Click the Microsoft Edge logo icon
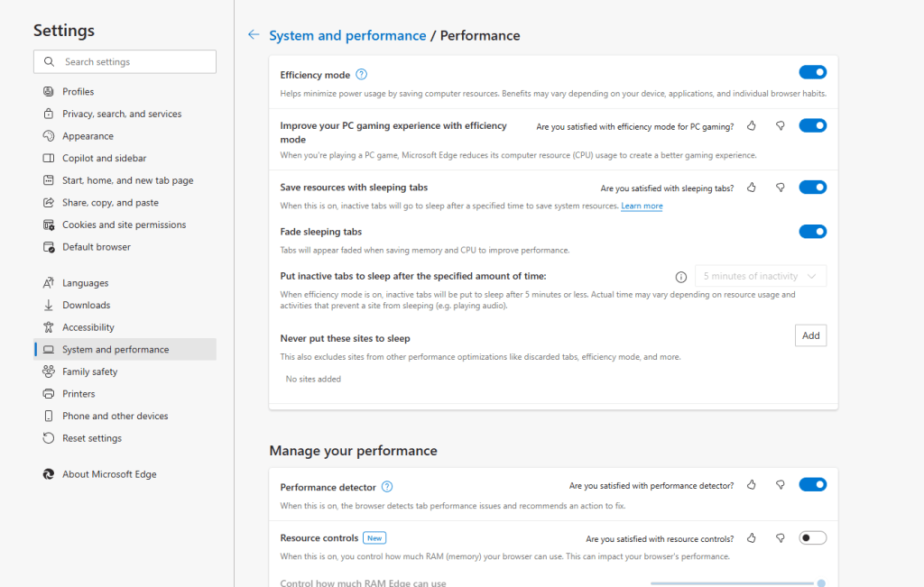The image size is (924, 587). pyautogui.click(x=49, y=474)
